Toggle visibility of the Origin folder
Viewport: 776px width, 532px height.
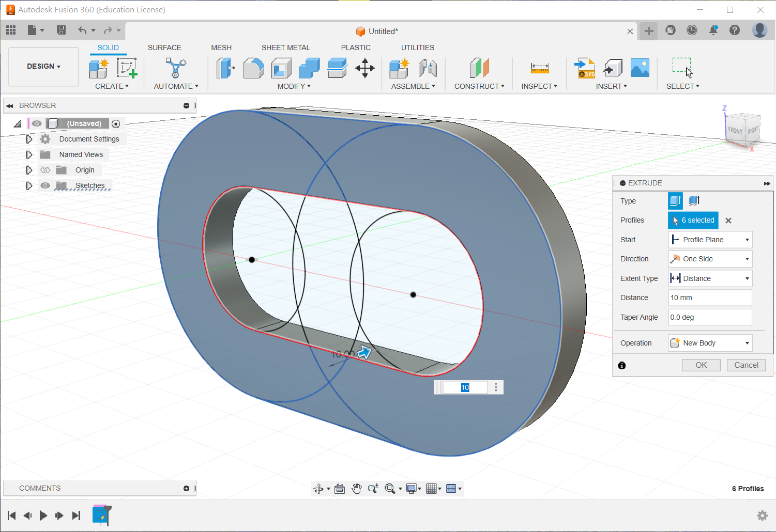pyautogui.click(x=45, y=170)
